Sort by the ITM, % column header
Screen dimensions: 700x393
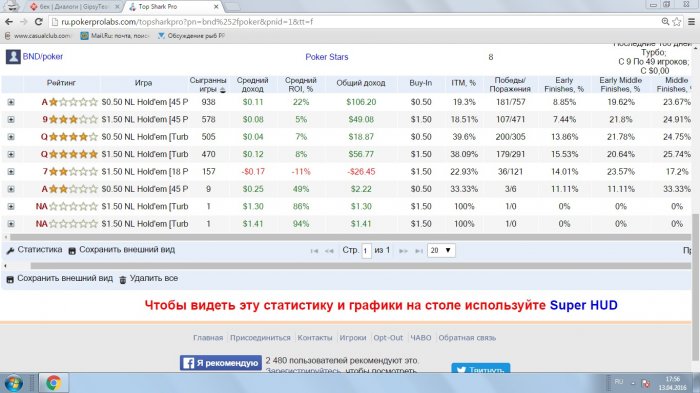tap(463, 83)
